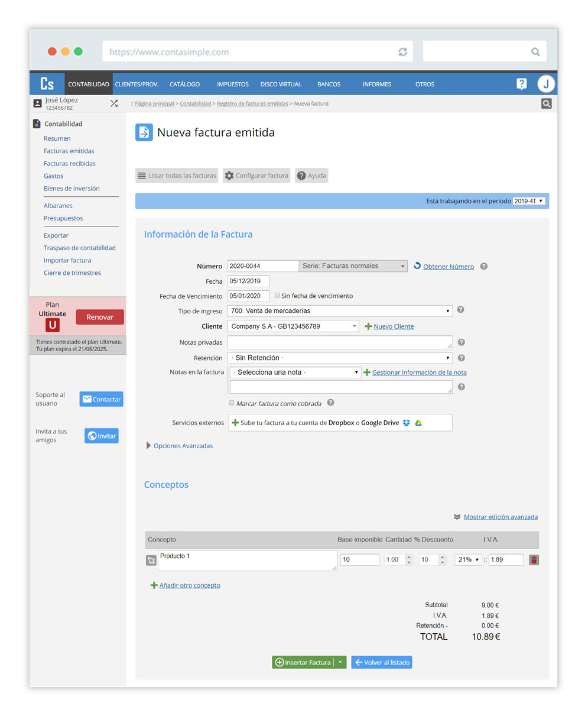Viewport: 588px width, 713px height.
Task: Click the Renovar plan button
Action: [x=100, y=317]
